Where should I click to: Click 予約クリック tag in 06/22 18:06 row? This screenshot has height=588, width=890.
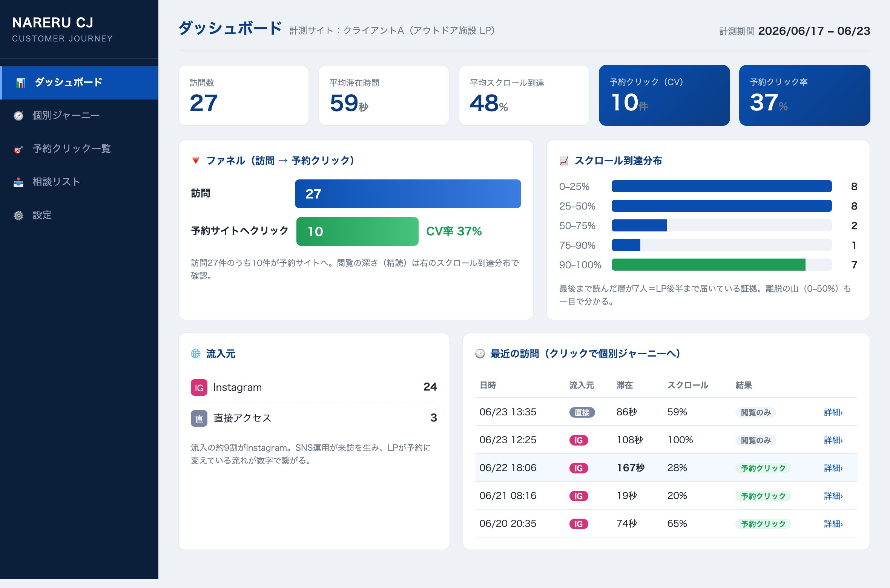tap(763, 468)
